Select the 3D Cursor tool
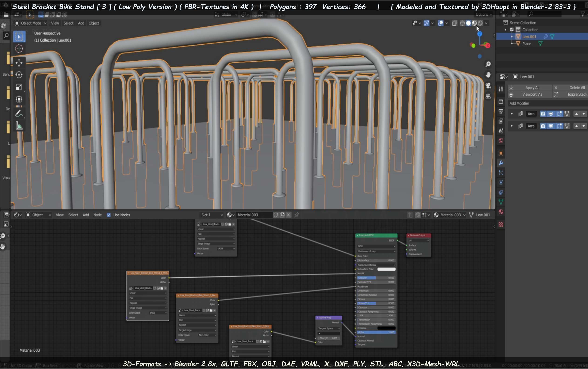The height and width of the screenshot is (369, 588). [x=19, y=49]
